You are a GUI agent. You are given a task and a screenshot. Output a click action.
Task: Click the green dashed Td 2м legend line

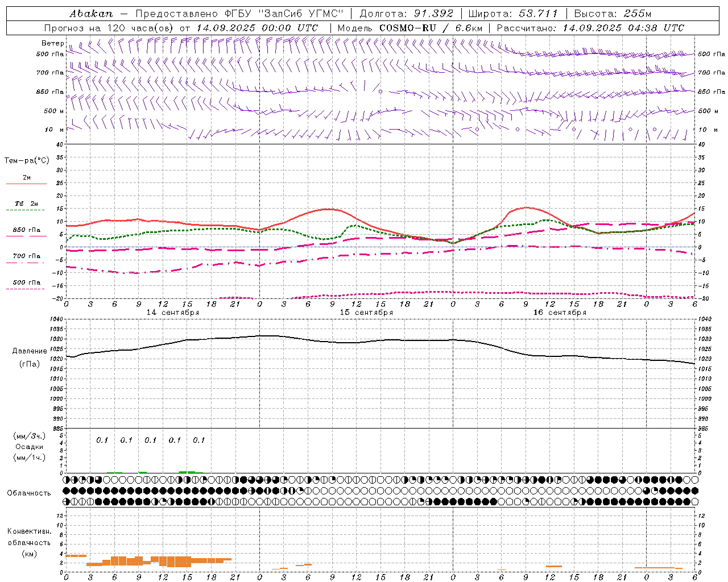[x=25, y=210]
